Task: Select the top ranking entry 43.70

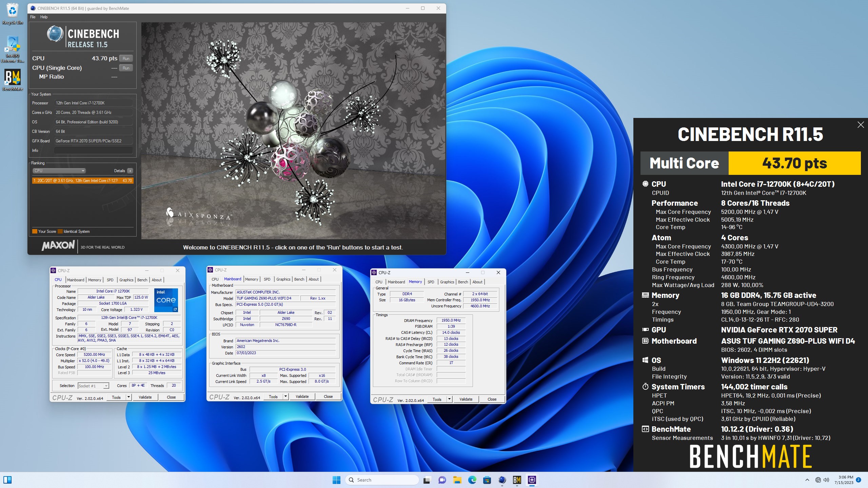Action: [x=83, y=181]
